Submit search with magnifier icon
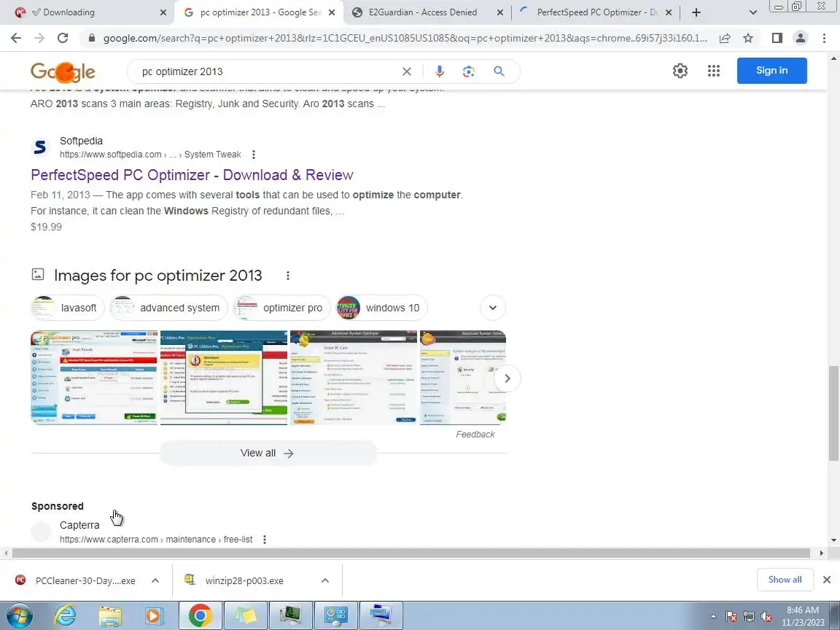The height and width of the screenshot is (630, 840). click(x=499, y=71)
